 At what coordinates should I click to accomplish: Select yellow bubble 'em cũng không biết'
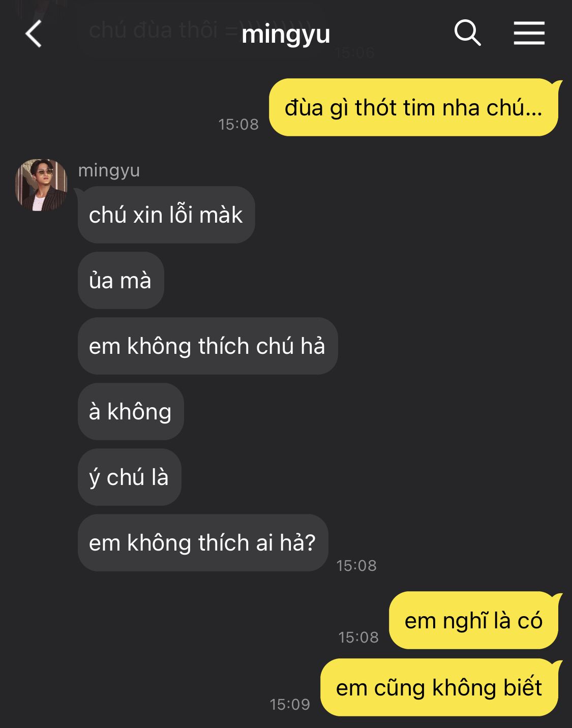439,687
